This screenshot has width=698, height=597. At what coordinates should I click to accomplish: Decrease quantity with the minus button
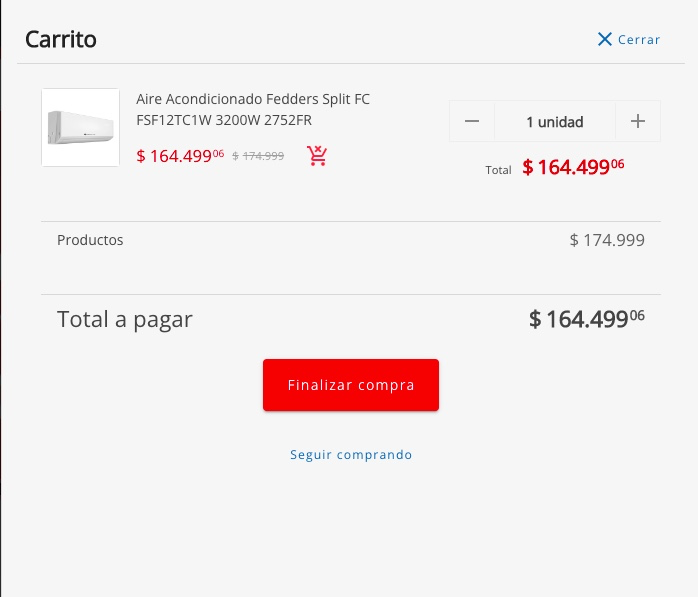click(472, 122)
